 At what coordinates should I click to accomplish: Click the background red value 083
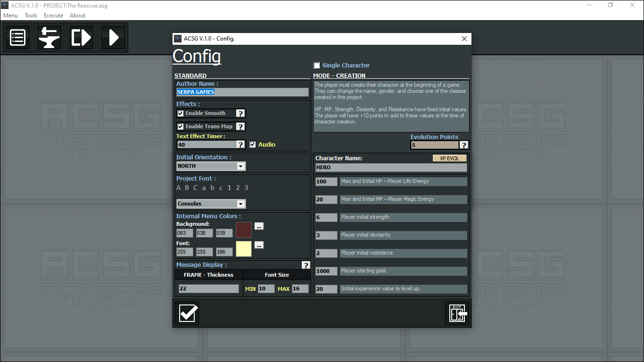pos(185,233)
